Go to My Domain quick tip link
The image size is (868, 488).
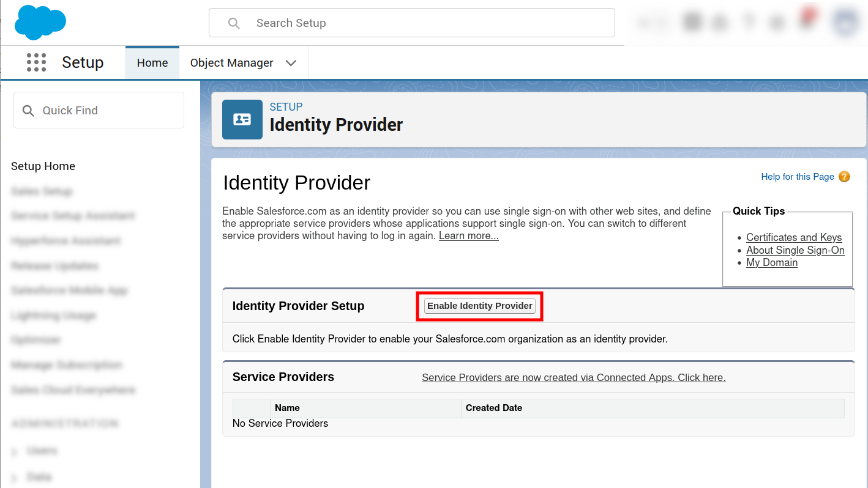click(771, 262)
